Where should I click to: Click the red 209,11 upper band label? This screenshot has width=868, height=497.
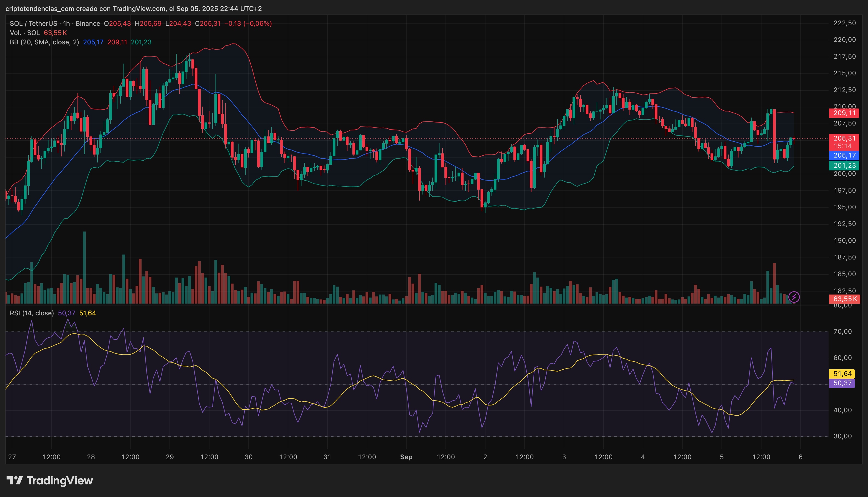[844, 113]
